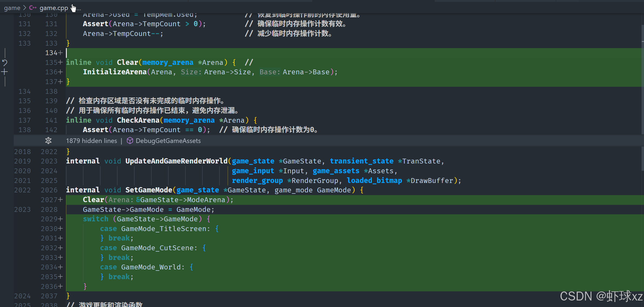
Task: Click added line number 134 in gutter
Action: pos(51,53)
